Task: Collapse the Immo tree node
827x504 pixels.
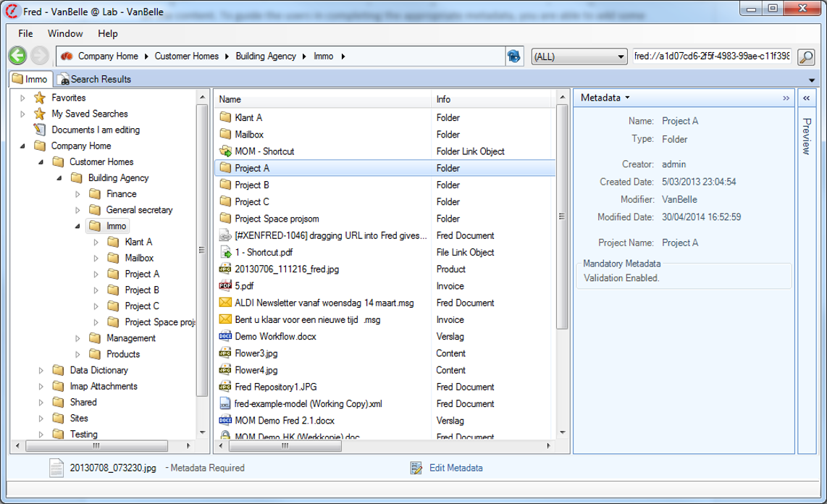Action: [77, 226]
